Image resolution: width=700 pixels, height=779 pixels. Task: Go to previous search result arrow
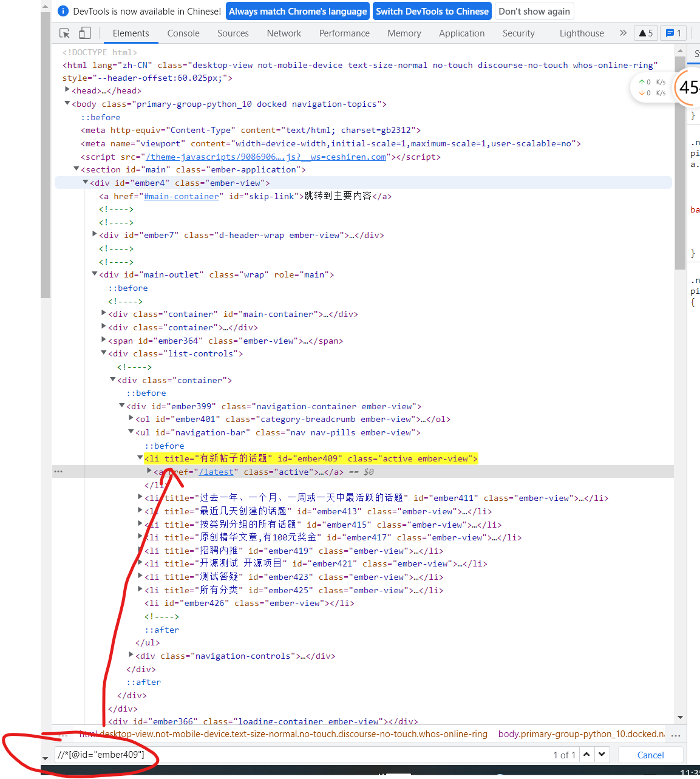pos(586,754)
